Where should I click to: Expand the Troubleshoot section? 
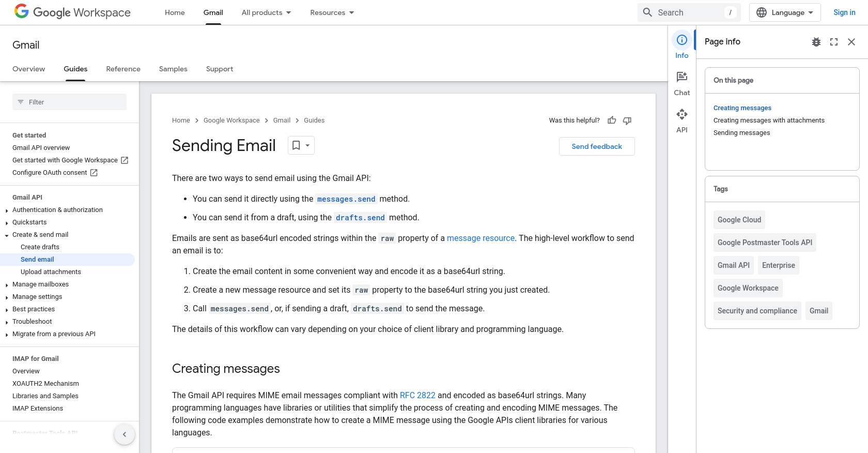point(7,322)
